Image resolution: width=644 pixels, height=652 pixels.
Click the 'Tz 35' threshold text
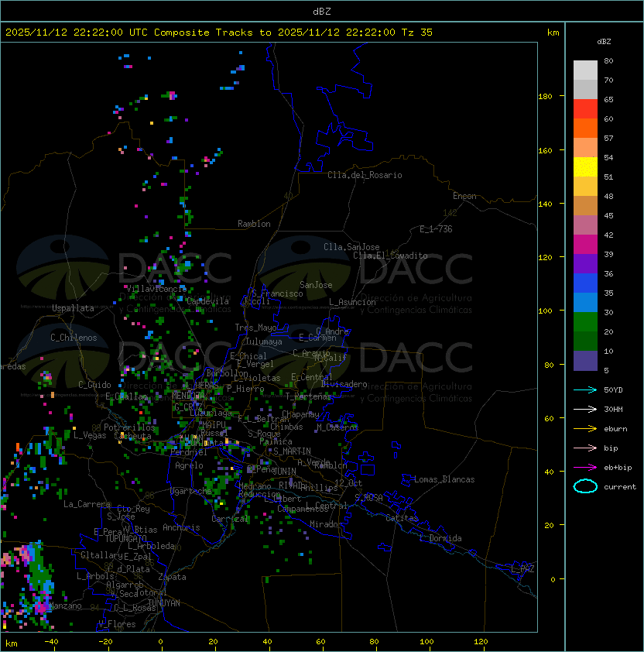(417, 33)
